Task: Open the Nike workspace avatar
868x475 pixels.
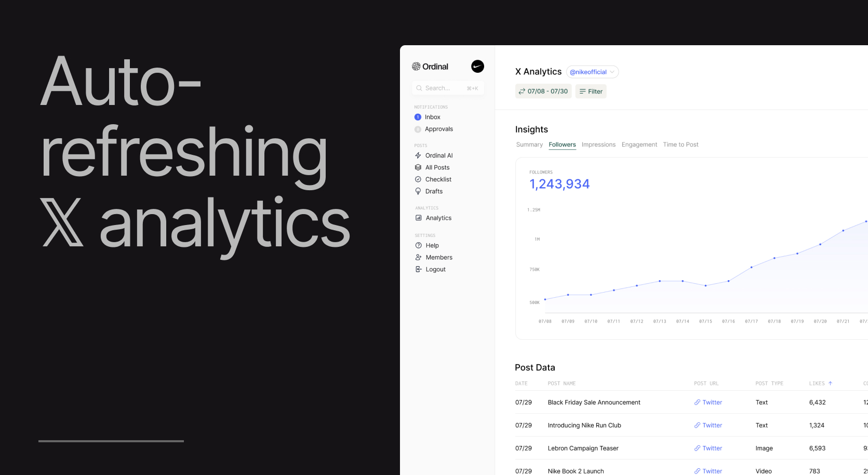Action: [477, 67]
